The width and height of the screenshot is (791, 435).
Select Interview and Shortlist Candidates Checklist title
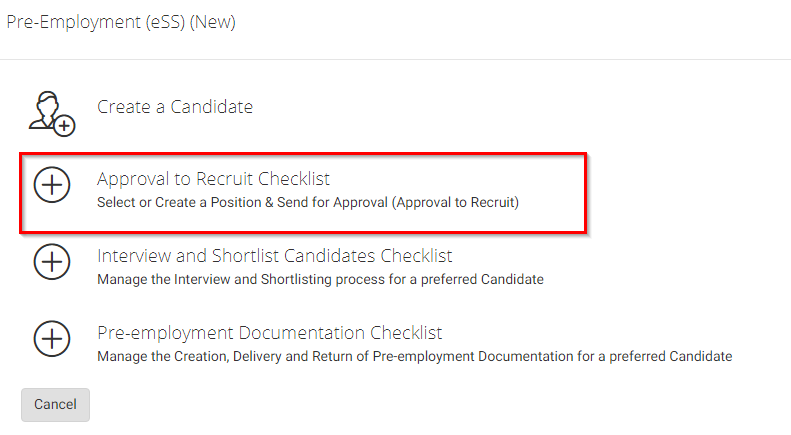[275, 256]
